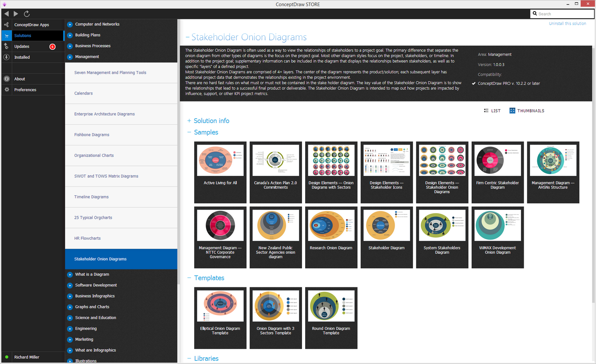The image size is (596, 364).
Task: Expand the Business Processes category
Action: tap(70, 46)
